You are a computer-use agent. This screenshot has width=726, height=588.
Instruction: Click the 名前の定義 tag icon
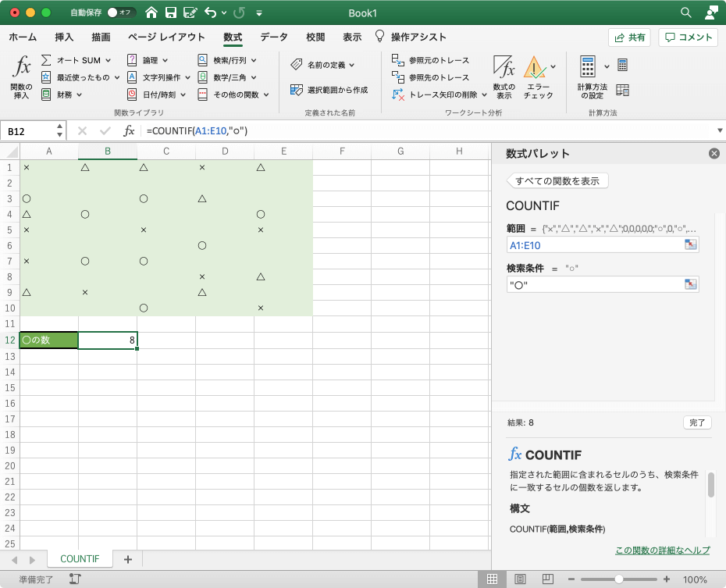(x=297, y=65)
